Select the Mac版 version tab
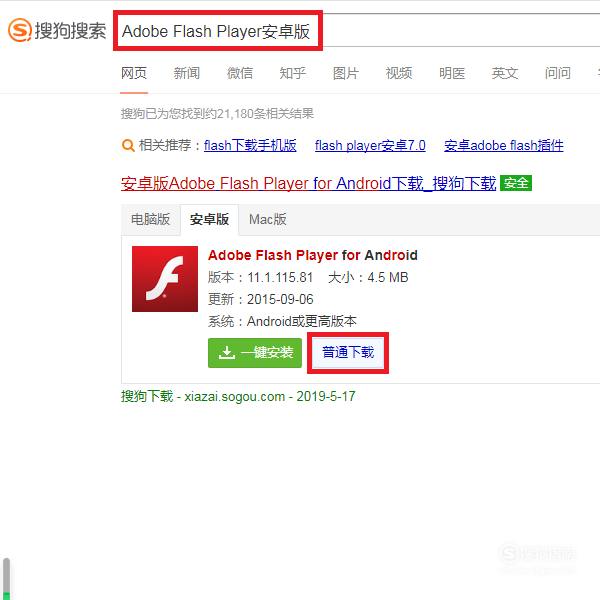 pyautogui.click(x=267, y=219)
